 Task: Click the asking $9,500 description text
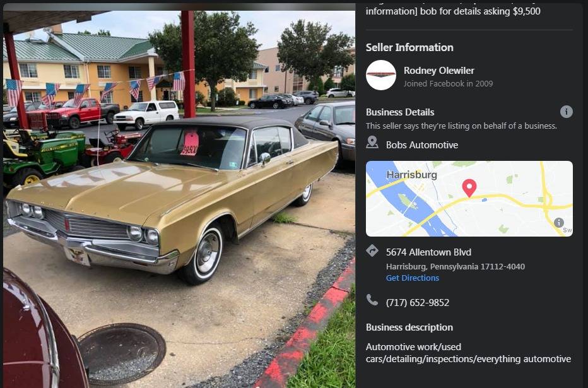tap(453, 11)
